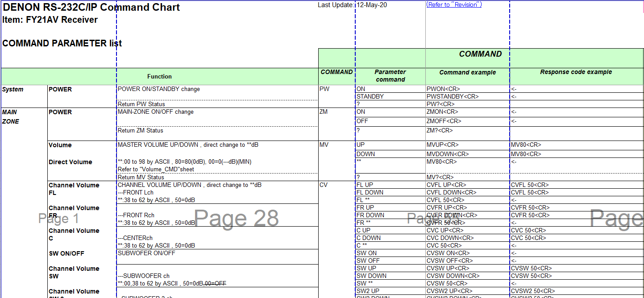Select the 'ZM?<CR>' example cell
This screenshot has width=644, height=298.
point(467,133)
